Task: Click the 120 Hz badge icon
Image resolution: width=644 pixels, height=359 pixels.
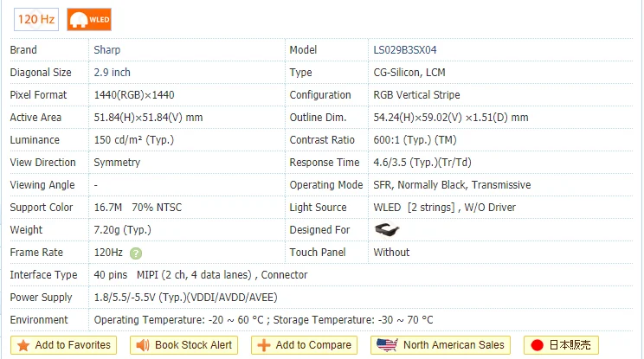Action: pos(36,19)
